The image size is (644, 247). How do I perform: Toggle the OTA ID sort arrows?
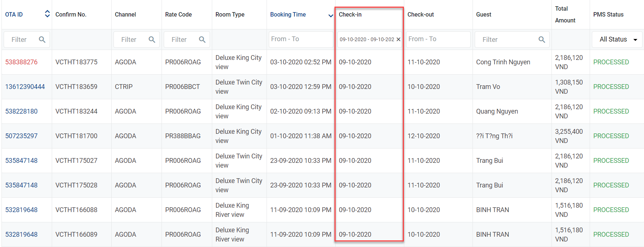[x=47, y=14]
